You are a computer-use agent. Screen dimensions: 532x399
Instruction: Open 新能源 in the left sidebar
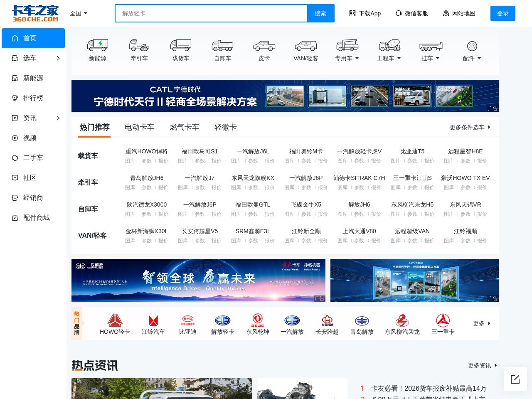(x=33, y=78)
